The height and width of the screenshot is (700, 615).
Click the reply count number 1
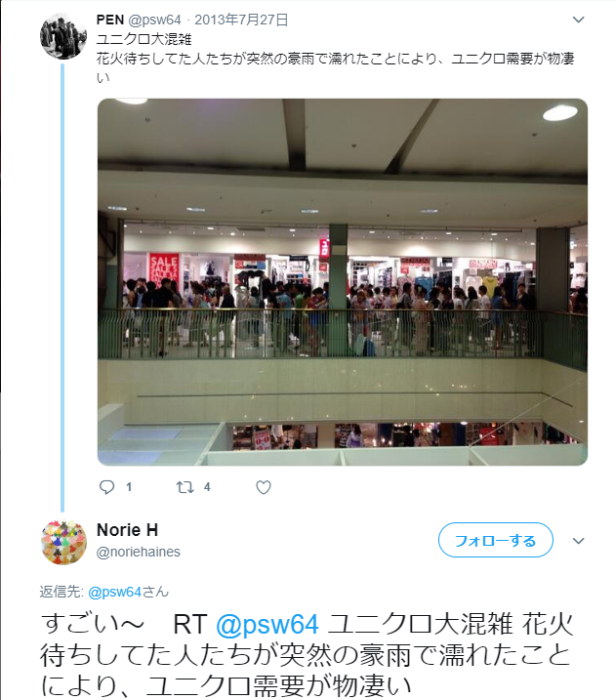point(129,486)
